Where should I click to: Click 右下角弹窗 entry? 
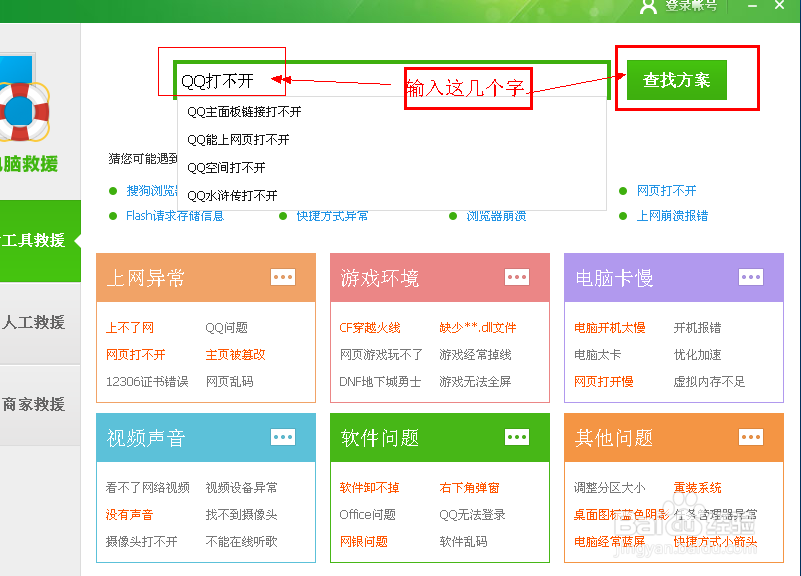pyautogui.click(x=469, y=488)
